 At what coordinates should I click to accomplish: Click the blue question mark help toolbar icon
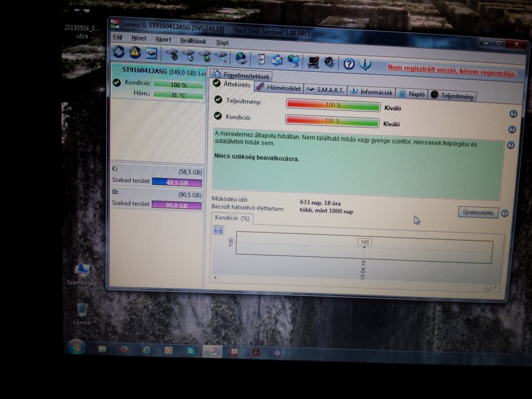349,63
